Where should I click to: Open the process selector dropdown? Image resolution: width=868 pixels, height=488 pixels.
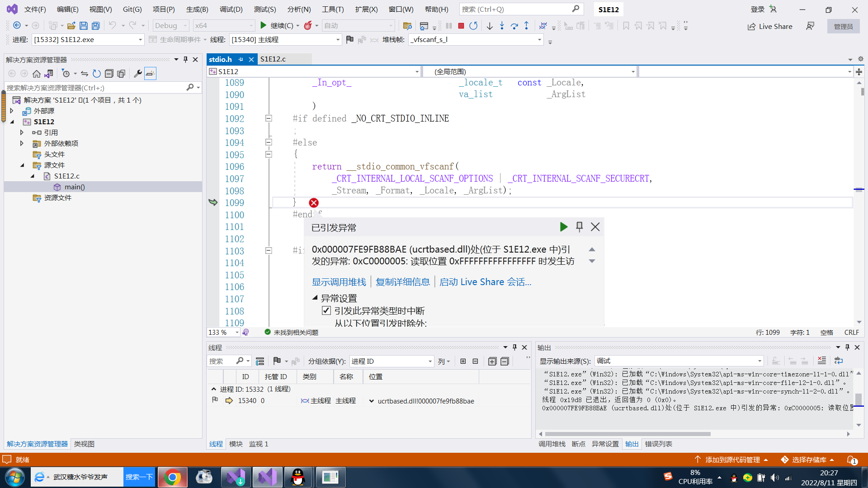[x=88, y=40]
